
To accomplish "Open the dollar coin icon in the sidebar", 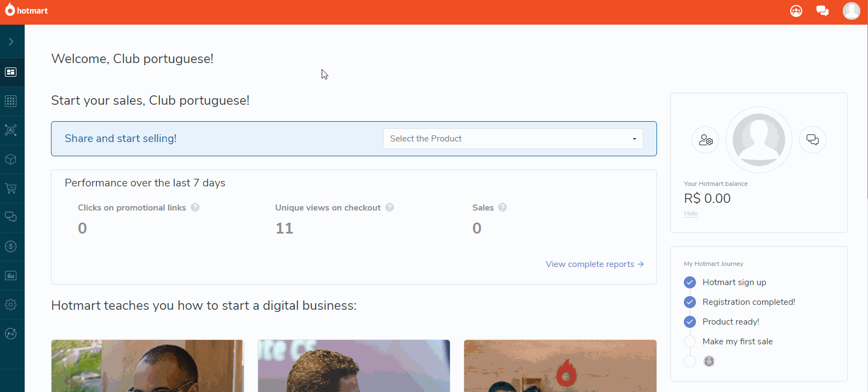I will pos(11,247).
